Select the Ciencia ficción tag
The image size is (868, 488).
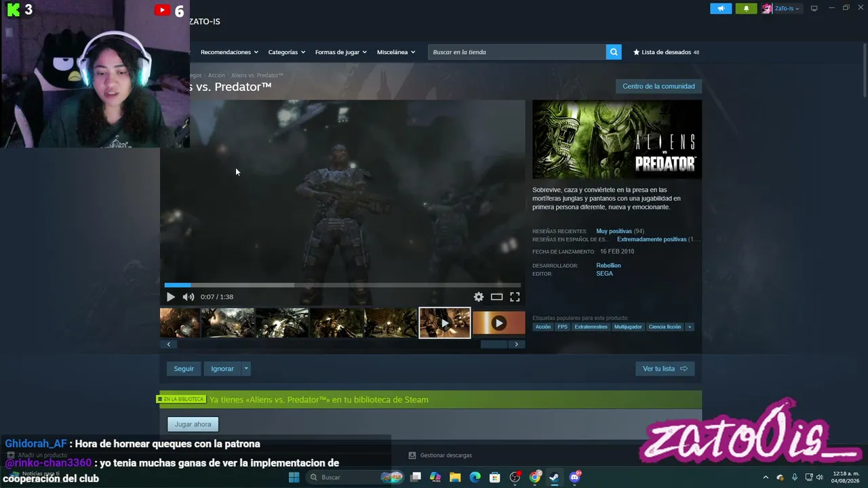pyautogui.click(x=665, y=327)
